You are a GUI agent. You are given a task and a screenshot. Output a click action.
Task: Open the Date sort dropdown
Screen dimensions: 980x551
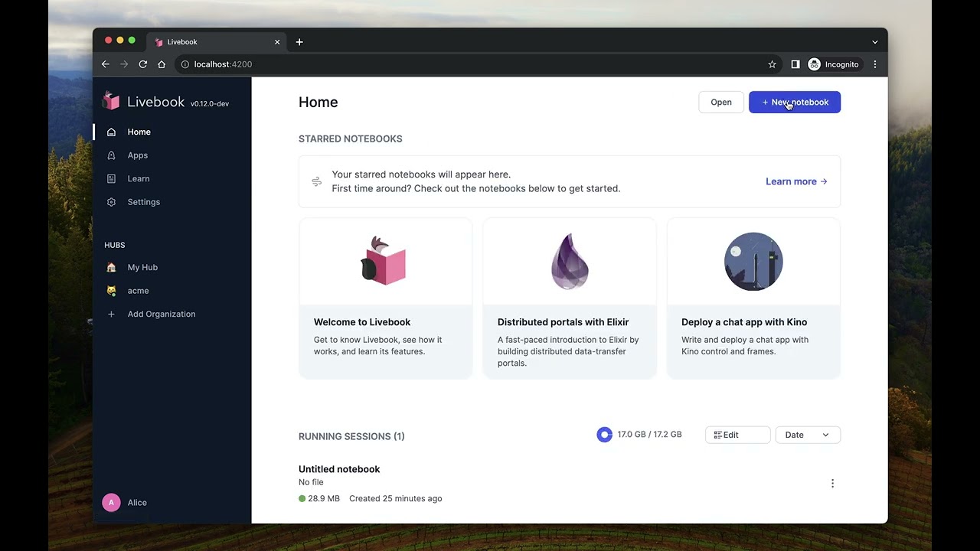pos(808,435)
